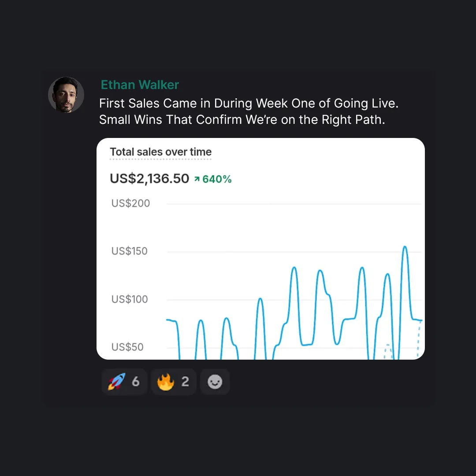
Task: Click the fire emoji reaction
Action: pos(173,382)
